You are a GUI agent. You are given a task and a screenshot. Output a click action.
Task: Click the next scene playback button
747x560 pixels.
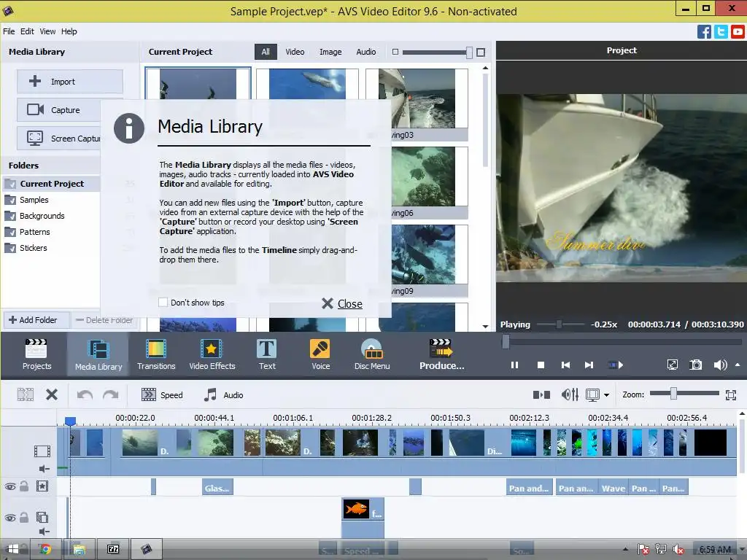tap(616, 365)
